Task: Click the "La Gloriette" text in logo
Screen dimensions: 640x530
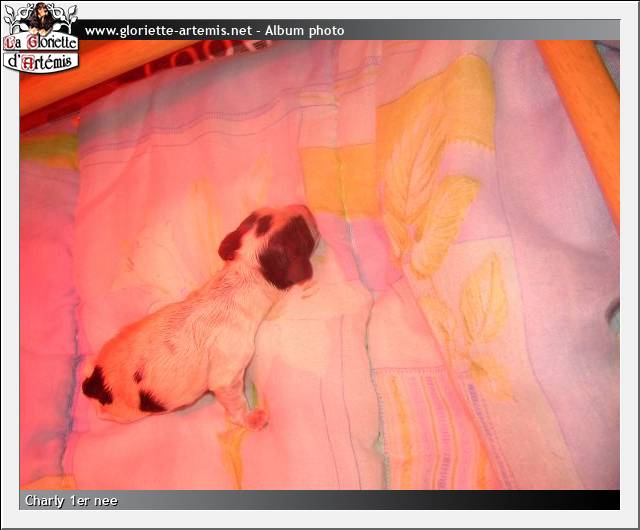Action: point(40,43)
